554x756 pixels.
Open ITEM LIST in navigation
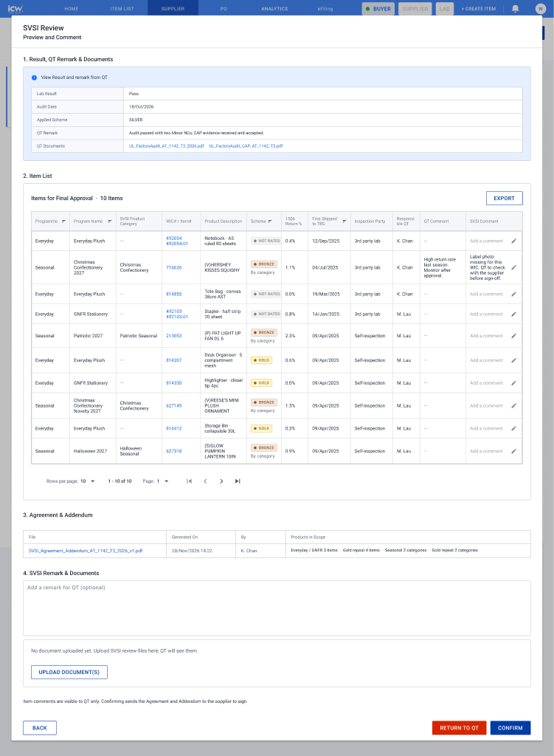(x=122, y=9)
